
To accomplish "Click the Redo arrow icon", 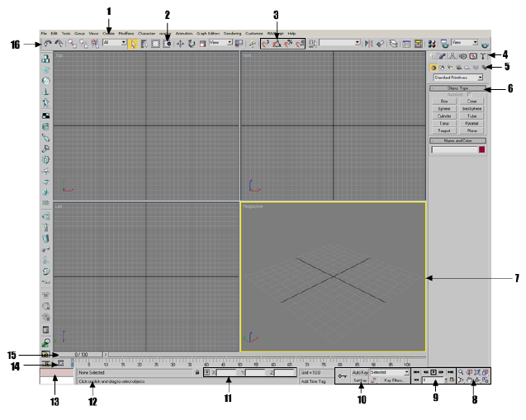I will (x=59, y=44).
